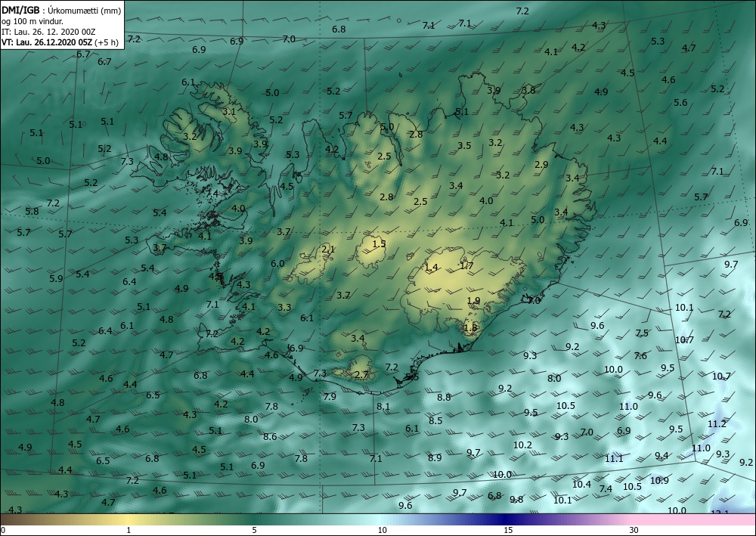This screenshot has height=536, width=756.
Task: Click the map value 5.9
Action: [56, 279]
